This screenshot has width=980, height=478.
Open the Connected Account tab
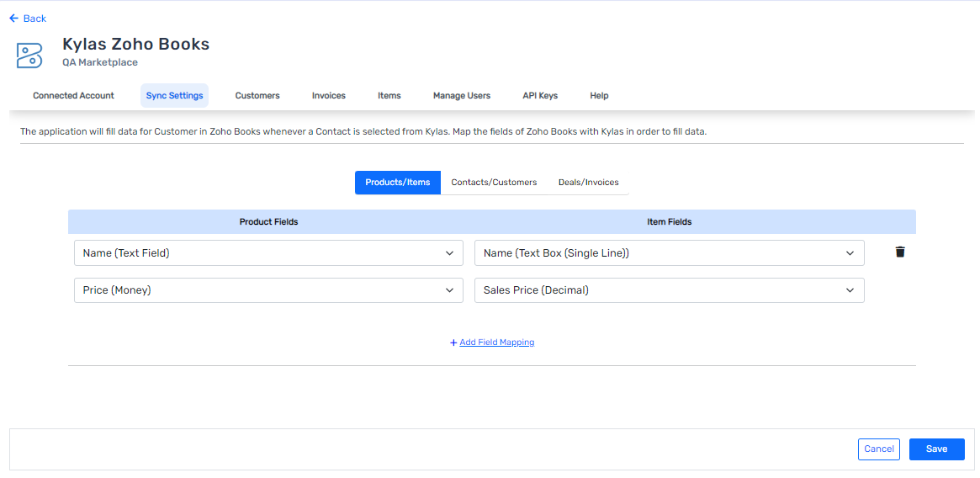(x=74, y=96)
